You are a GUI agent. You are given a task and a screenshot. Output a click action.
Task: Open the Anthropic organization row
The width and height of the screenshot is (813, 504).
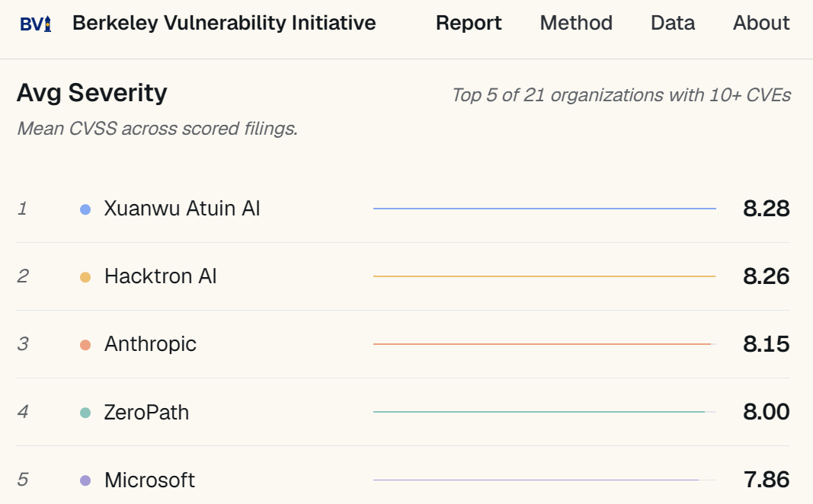point(403,344)
